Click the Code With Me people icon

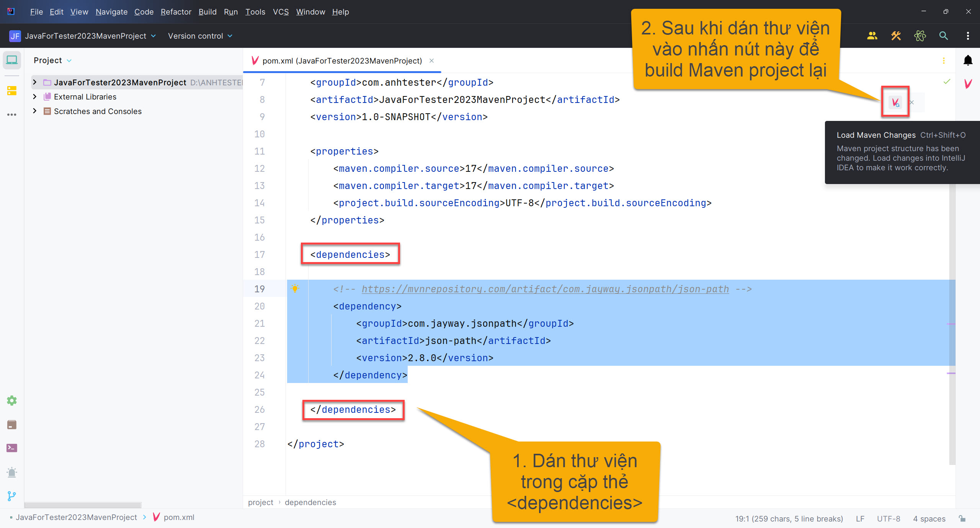point(872,36)
